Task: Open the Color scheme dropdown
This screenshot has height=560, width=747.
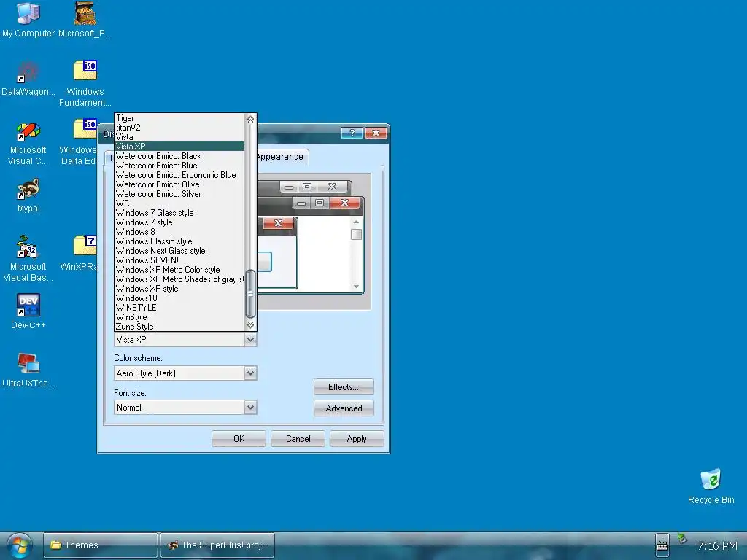Action: [x=251, y=373]
